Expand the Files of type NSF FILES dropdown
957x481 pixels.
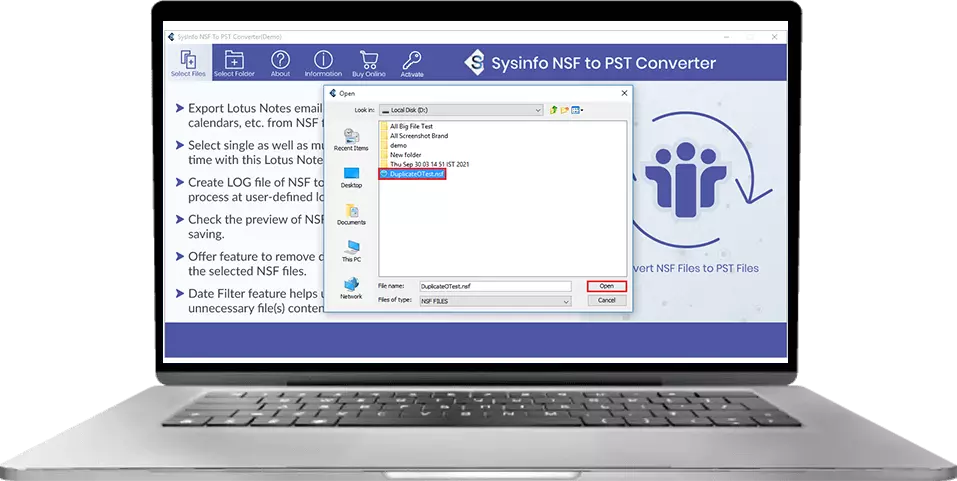[x=495, y=301]
